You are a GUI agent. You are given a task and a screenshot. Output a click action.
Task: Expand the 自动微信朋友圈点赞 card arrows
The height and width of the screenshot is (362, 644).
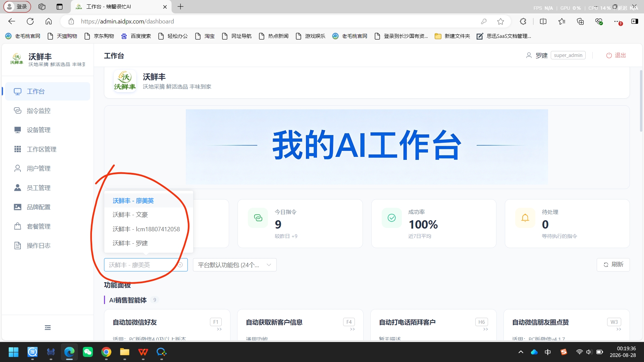tap(619, 329)
